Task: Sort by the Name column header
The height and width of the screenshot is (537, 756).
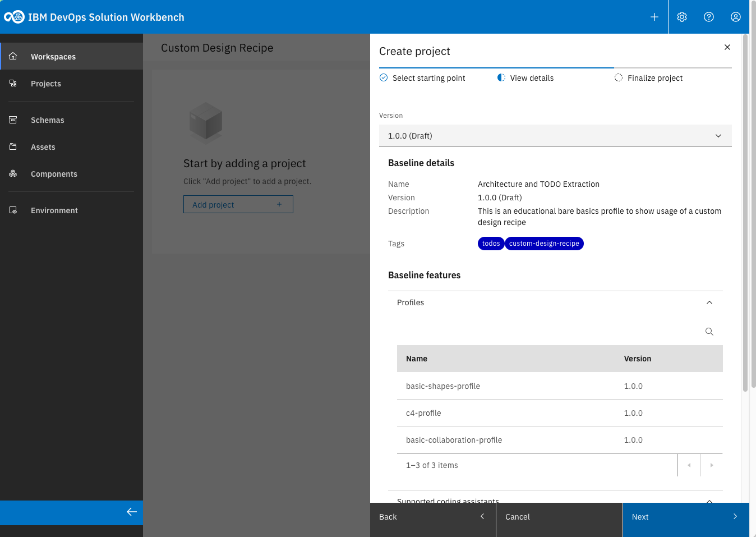Action: [x=417, y=359]
